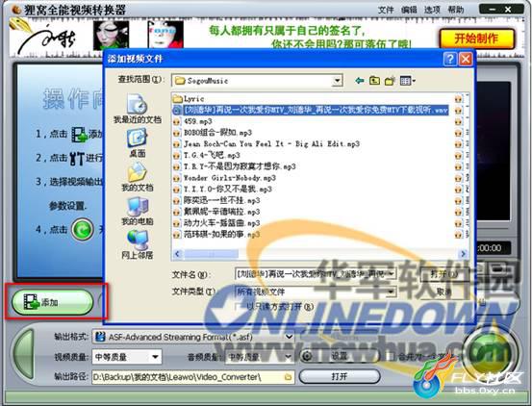This screenshot has width=532, height=406.
Task: Select Y.I.Y.O-你又不是我.mp3
Action: [x=222, y=189]
